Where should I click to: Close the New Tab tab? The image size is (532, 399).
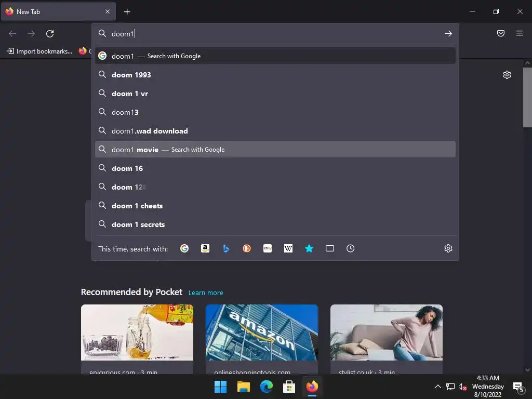[108, 11]
